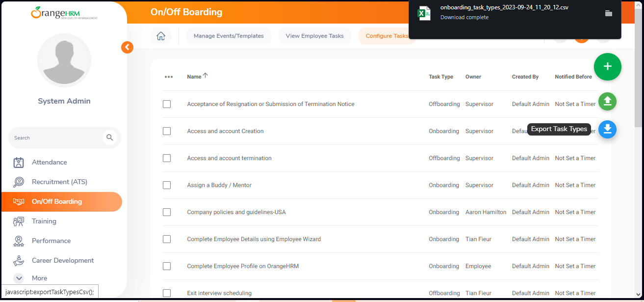Viewport: 644px width, 302px height.
Task: Click the Excel file icon in download popup
Action: (x=424, y=13)
